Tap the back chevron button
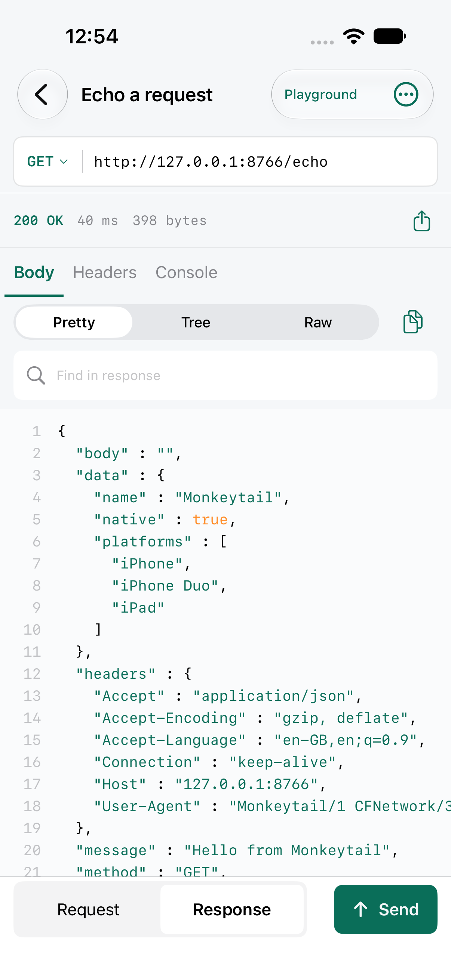The height and width of the screenshot is (980, 451). (42, 94)
